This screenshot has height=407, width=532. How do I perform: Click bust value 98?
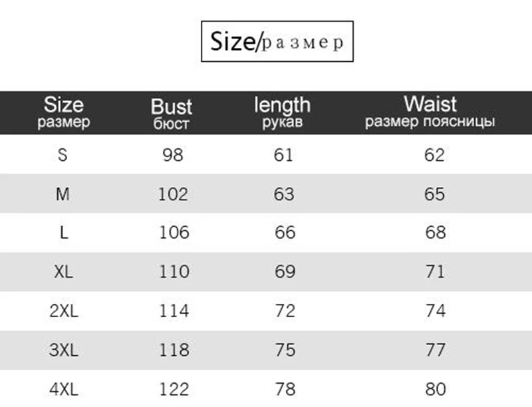173,155
